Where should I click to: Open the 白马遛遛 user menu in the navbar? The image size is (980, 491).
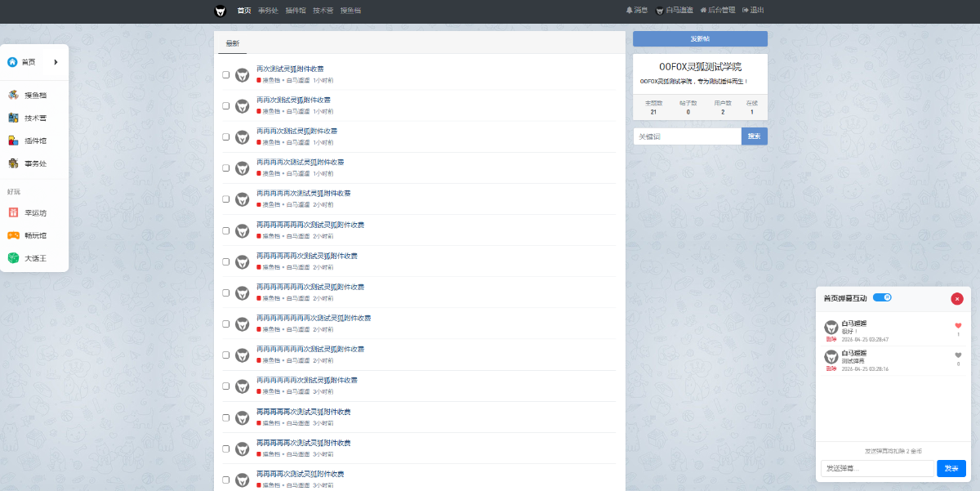[675, 11]
